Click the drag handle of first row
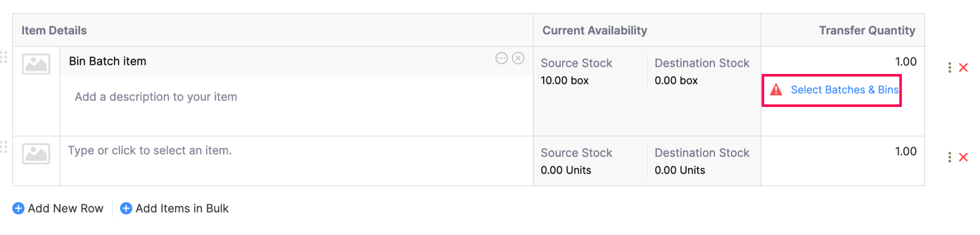Viewport: 980px width, 235px height. click(4, 57)
